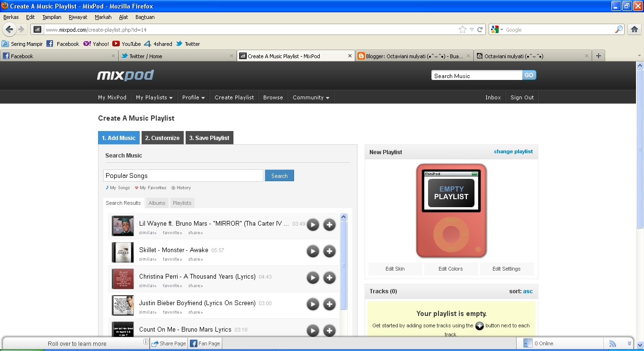Open YouTube bookmark
Viewport: 644px width, 351px height.
(x=126, y=44)
